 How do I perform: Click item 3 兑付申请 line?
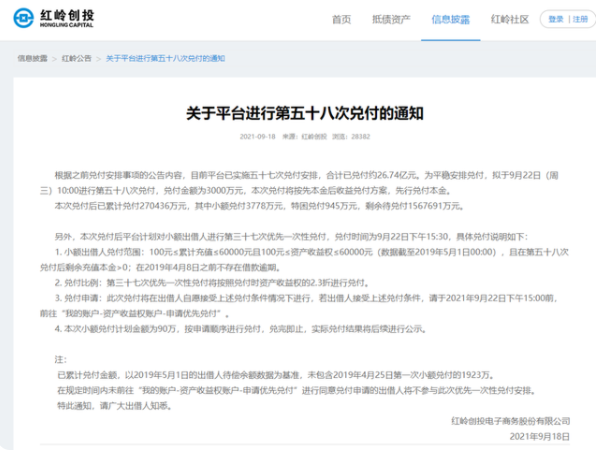(299, 306)
